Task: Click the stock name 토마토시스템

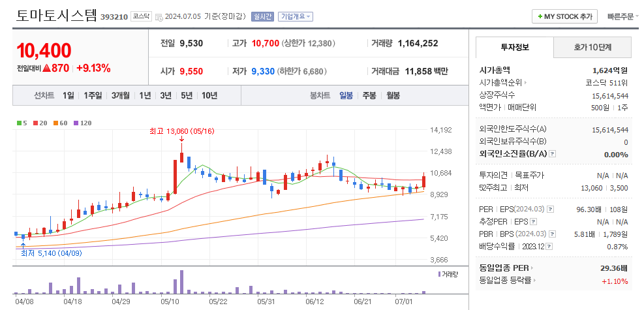Action: (x=57, y=16)
